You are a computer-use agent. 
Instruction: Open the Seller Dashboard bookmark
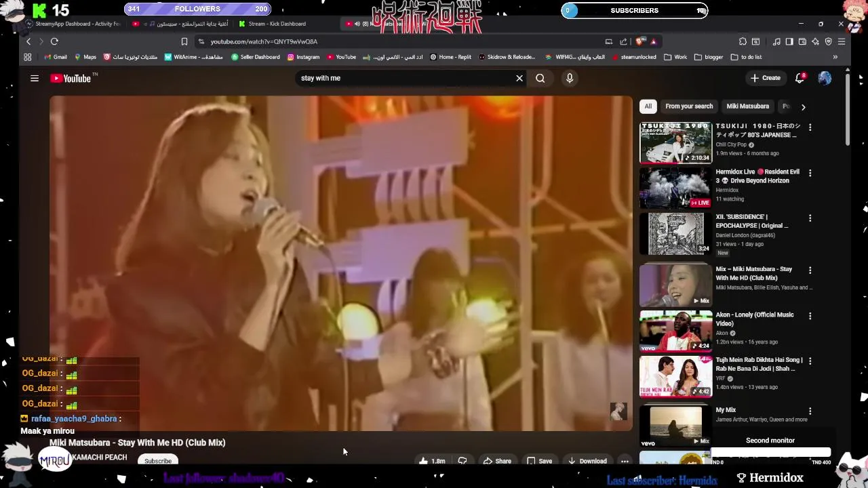pos(255,57)
